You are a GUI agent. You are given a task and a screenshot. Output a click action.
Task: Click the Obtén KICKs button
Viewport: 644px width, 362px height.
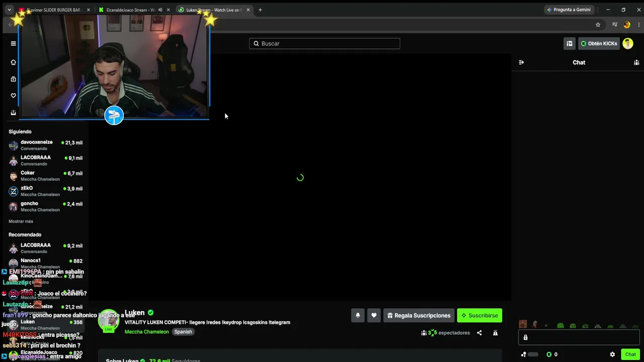coord(599,44)
